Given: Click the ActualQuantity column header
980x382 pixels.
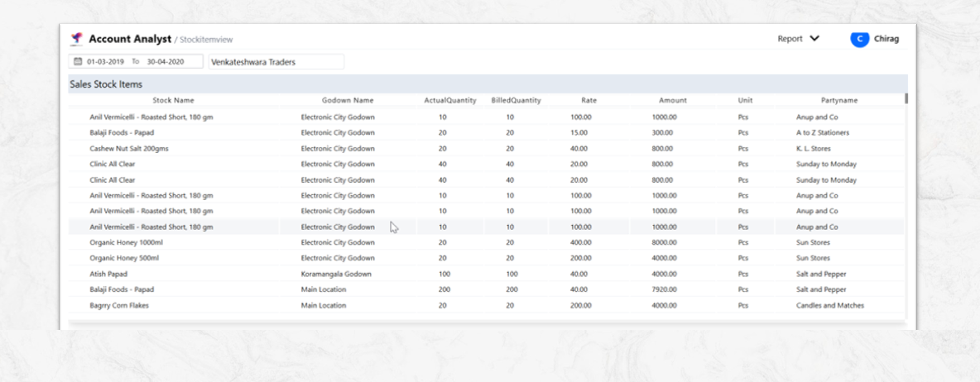Looking at the screenshot, I should click(x=450, y=101).
